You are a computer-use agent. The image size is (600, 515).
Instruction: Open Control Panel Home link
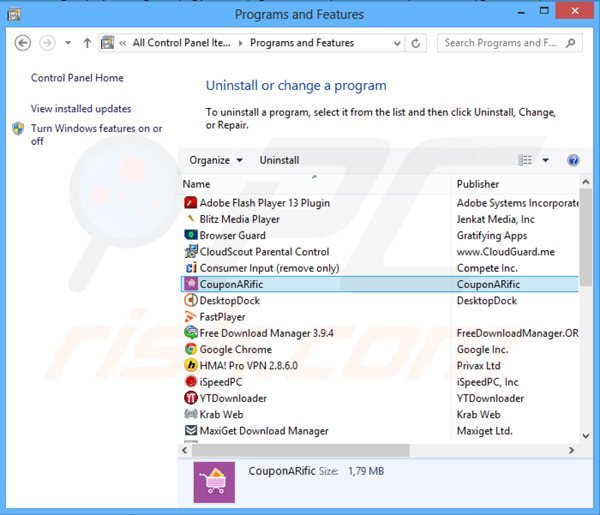[x=77, y=78]
